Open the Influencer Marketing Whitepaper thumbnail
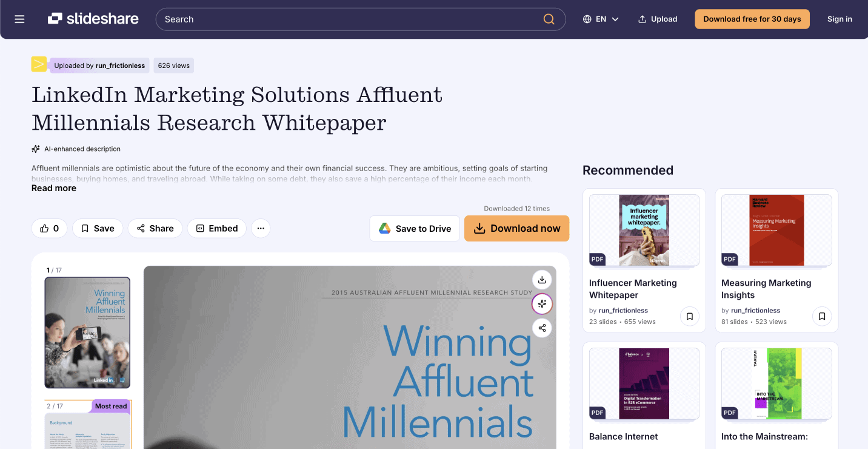 [644, 231]
